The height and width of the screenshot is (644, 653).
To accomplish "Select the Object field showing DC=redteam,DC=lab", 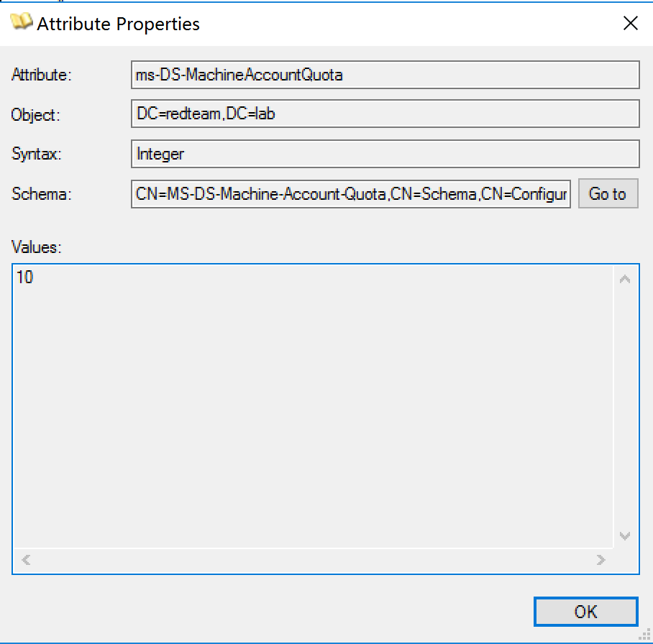I will (385, 114).
